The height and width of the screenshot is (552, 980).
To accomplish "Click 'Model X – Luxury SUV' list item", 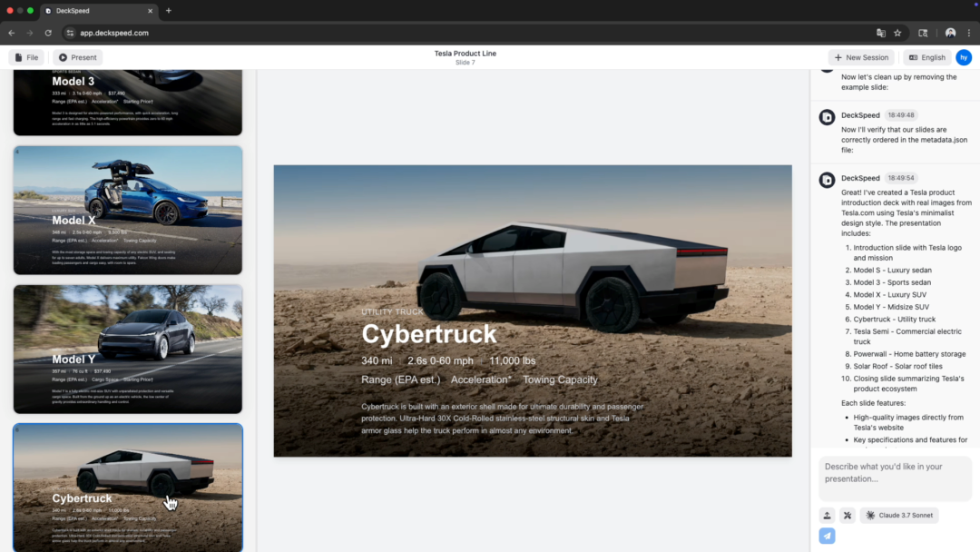I will [x=890, y=294].
